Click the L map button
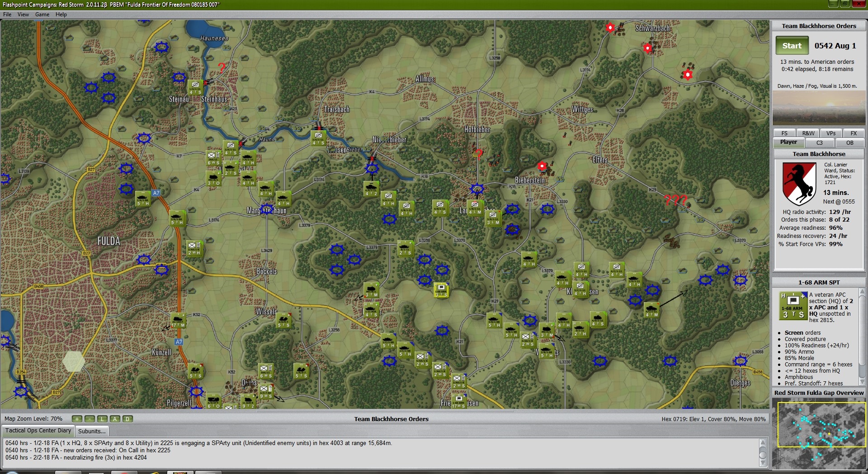This screenshot has height=474, width=868. coord(102,419)
